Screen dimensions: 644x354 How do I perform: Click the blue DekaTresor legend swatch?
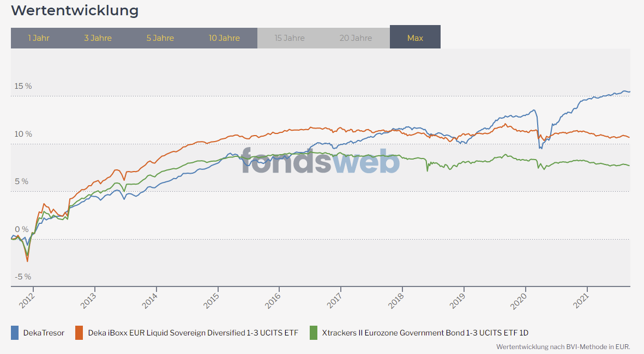[15, 333]
